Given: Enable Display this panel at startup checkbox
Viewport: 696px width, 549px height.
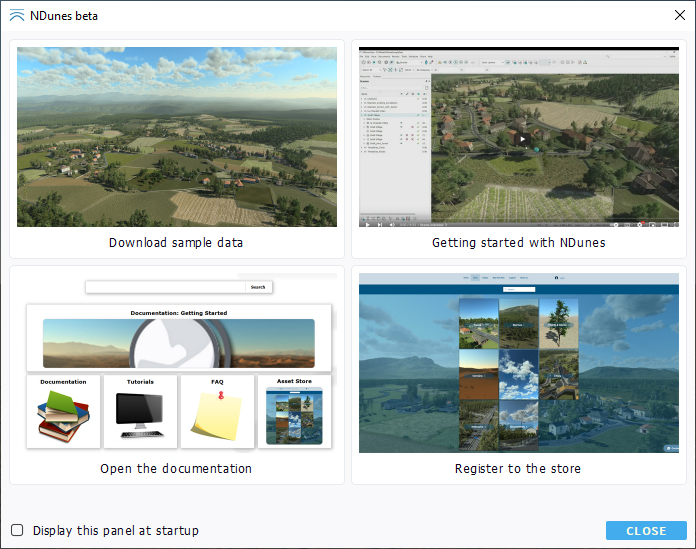Looking at the screenshot, I should 17,530.
